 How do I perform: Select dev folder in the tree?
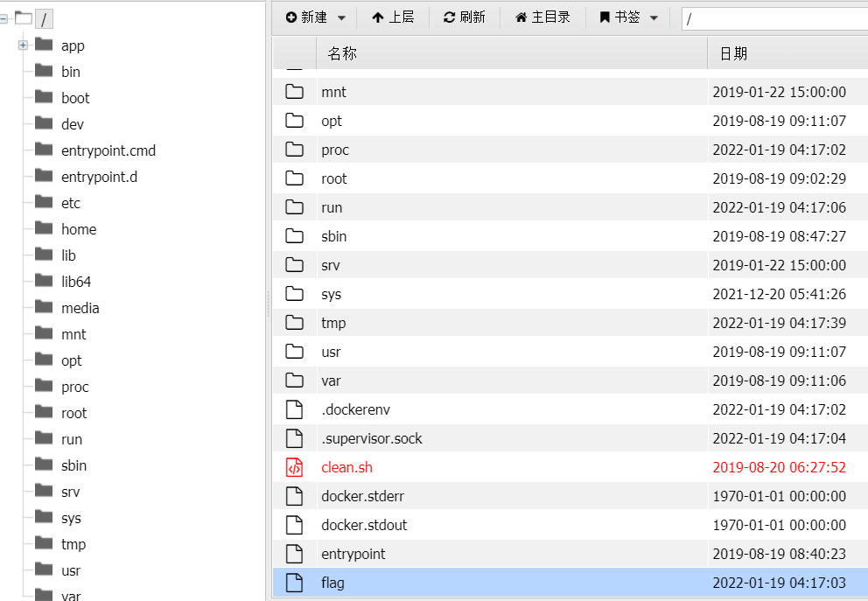[x=72, y=124]
